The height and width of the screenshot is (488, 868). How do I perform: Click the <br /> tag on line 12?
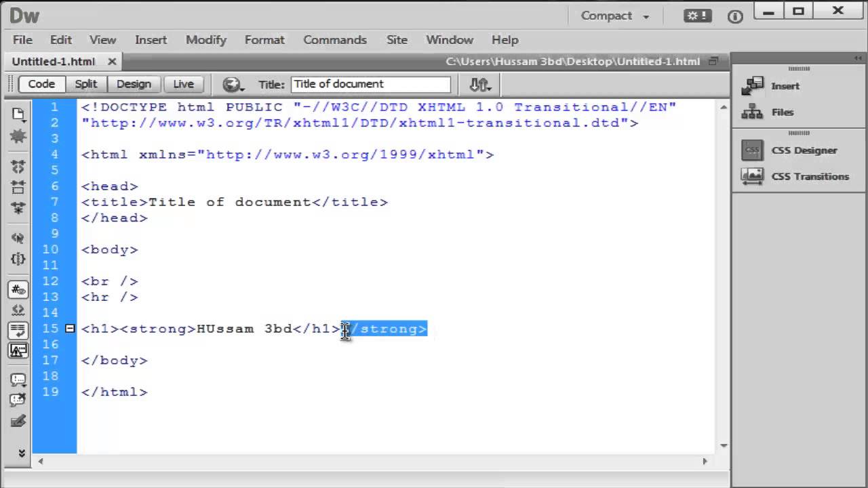[110, 281]
